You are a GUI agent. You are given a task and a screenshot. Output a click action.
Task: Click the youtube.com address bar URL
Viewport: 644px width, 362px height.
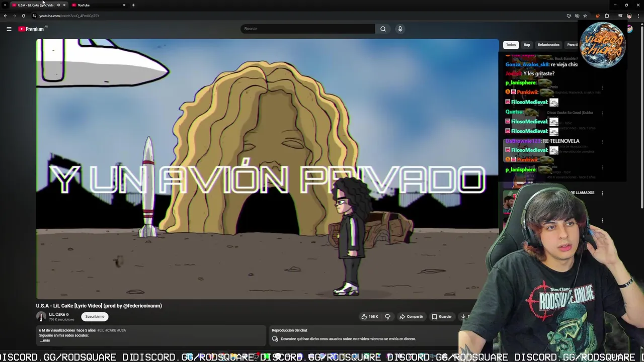pyautogui.click(x=69, y=16)
